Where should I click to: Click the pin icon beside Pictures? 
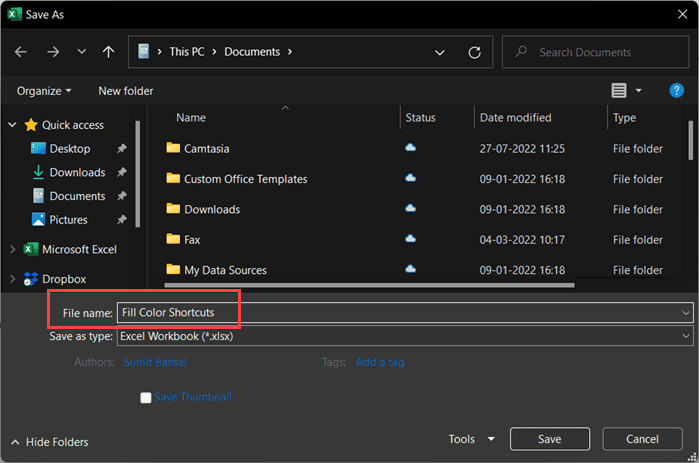point(122,219)
